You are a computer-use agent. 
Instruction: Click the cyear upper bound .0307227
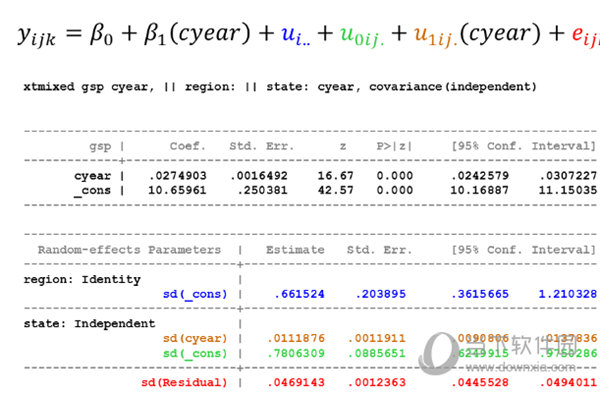[568, 176]
